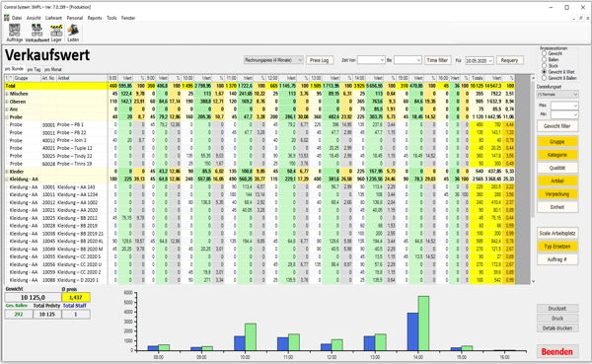The height and width of the screenshot is (364, 592).
Task: Switch to the pro Tag tab
Action: [x=34, y=69]
